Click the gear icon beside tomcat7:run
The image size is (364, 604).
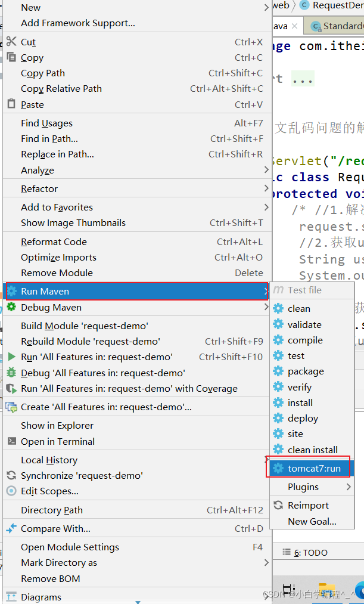(278, 469)
